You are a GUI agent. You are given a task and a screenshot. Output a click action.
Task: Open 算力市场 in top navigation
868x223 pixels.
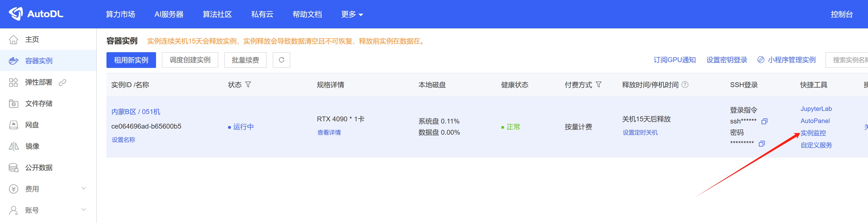pos(120,15)
